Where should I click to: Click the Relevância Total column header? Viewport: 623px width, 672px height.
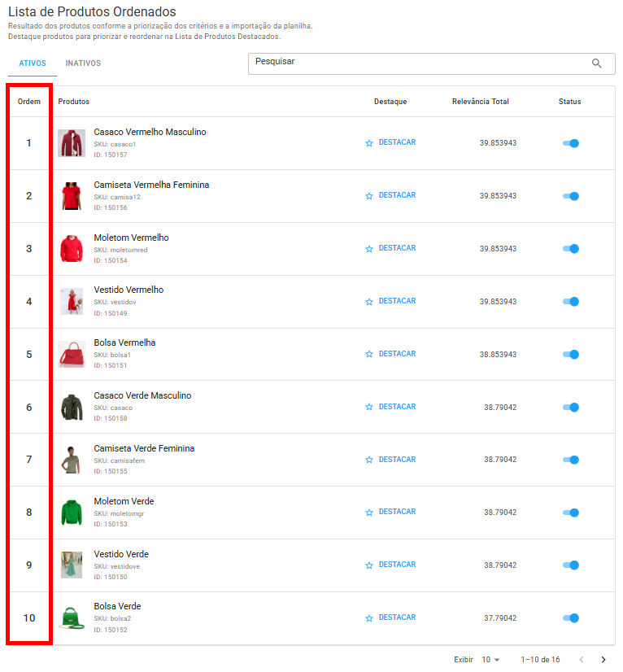481,102
